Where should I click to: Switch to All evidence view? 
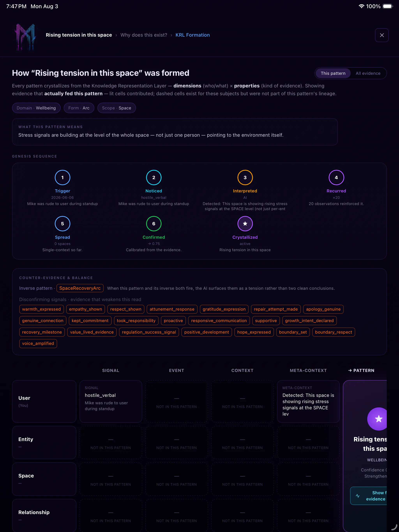[x=368, y=73]
